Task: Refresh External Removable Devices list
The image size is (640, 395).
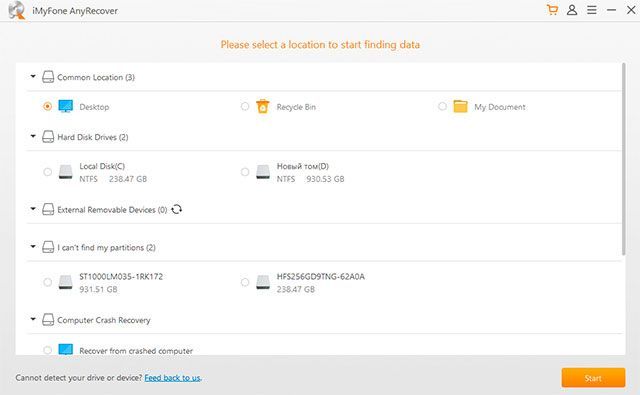Action: click(176, 209)
